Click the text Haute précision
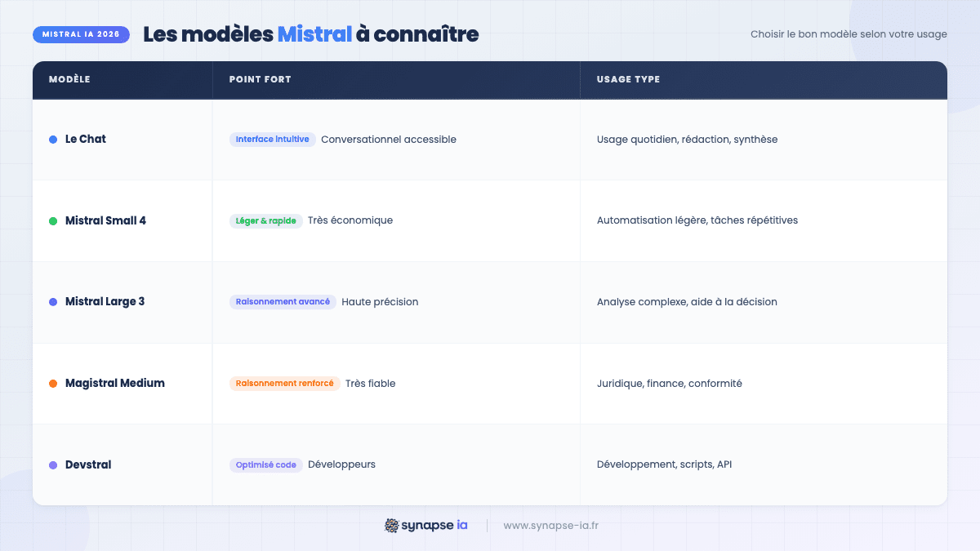 coord(380,302)
